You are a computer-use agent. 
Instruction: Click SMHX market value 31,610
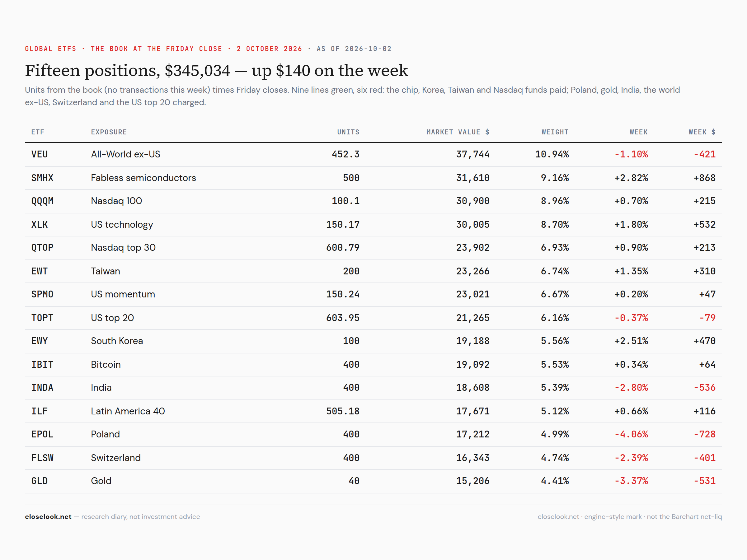473,178
